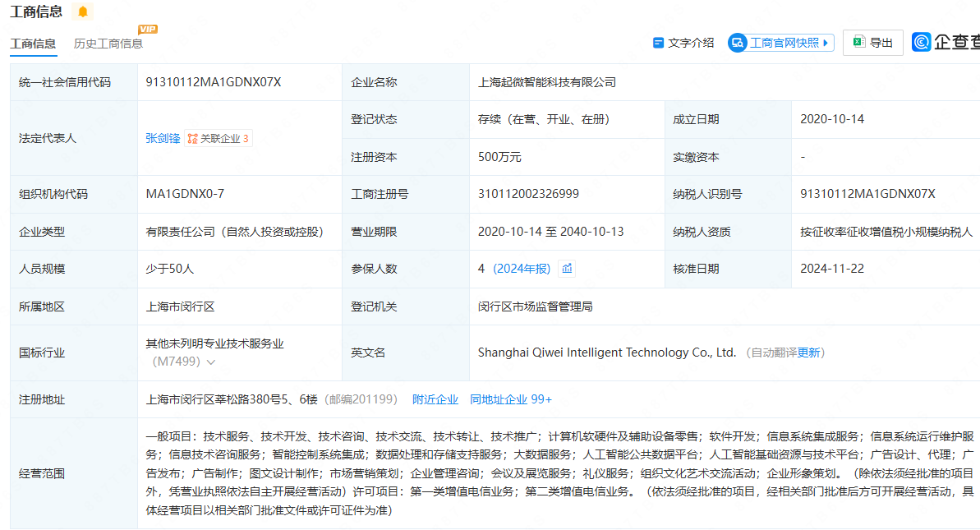Screen dimensions: 980x530
Task: Click the 工商官网快照 snapshot icon
Action: coord(738,43)
